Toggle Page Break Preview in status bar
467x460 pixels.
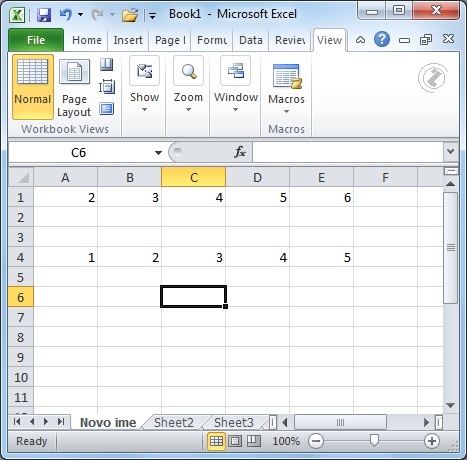[254, 441]
